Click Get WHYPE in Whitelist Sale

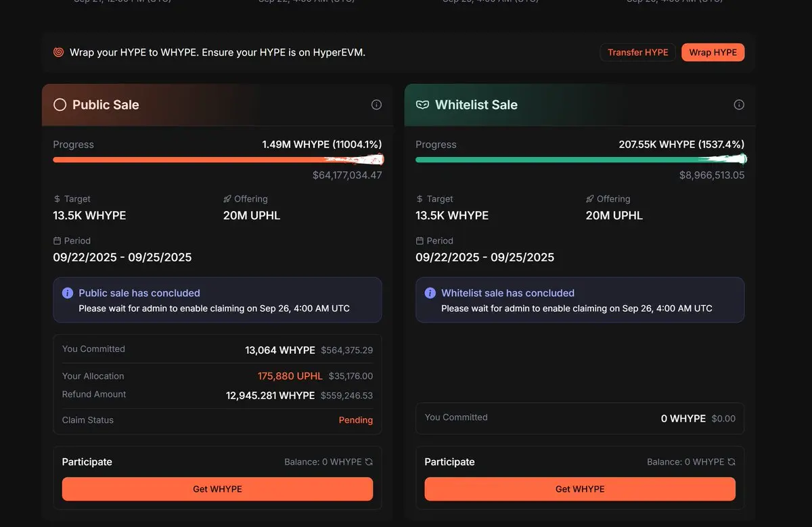(580, 489)
